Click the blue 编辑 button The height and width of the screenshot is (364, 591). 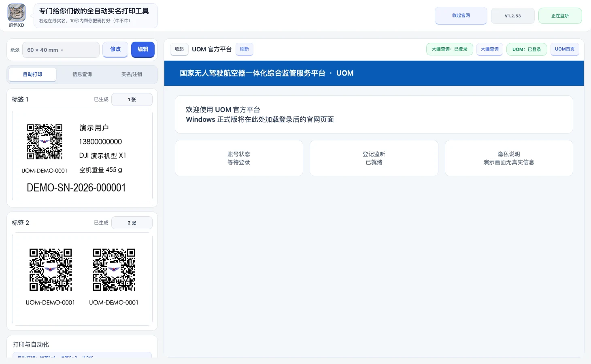click(x=143, y=49)
